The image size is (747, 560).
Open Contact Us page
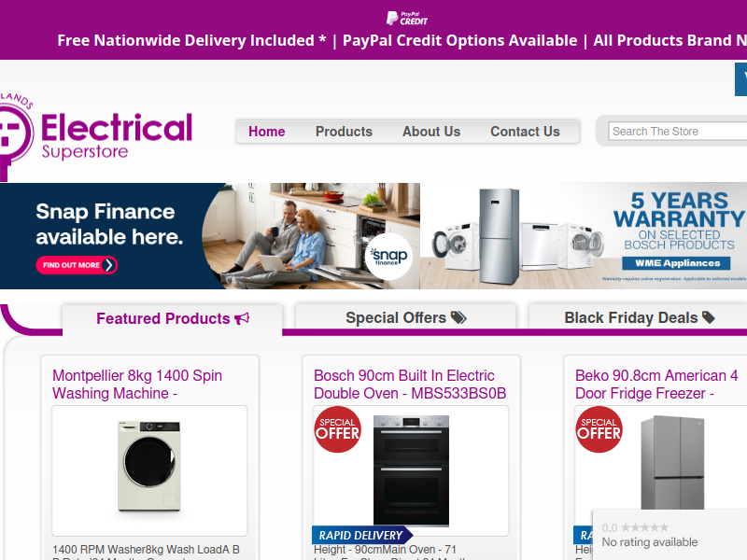coord(525,132)
